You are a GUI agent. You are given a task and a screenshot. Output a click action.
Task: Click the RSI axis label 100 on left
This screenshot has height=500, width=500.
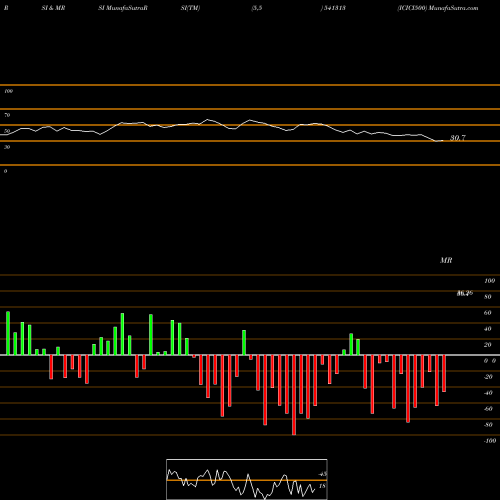tap(8, 91)
